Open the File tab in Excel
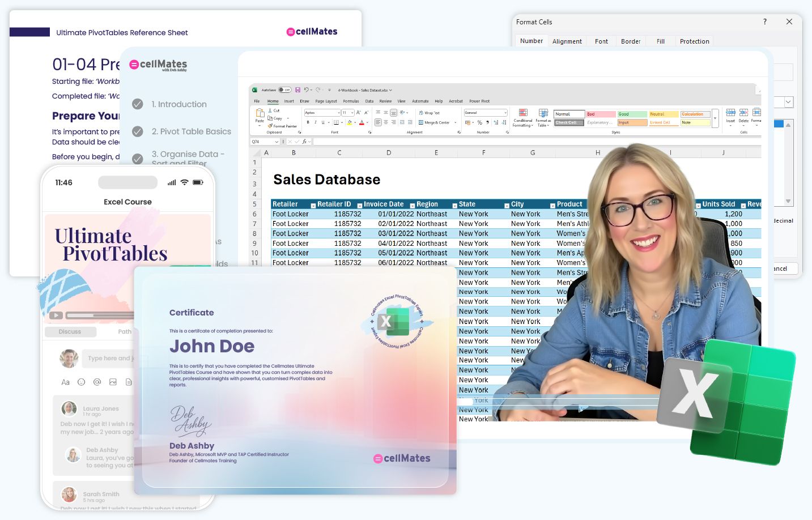 tap(257, 101)
